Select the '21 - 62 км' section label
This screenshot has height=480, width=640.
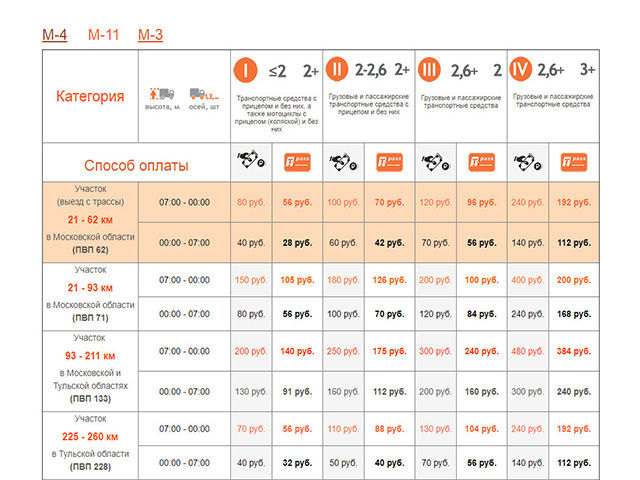point(90,220)
